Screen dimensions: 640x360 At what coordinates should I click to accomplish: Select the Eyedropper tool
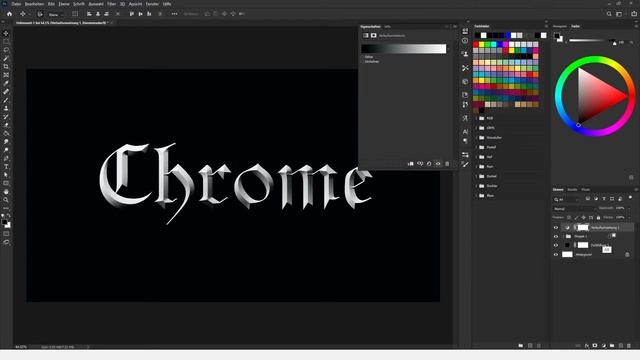[x=6, y=83]
